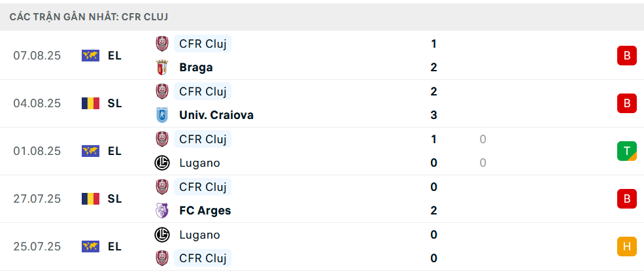Click the red B badge for Braga match
This screenshot has width=644, height=272.
point(626,56)
